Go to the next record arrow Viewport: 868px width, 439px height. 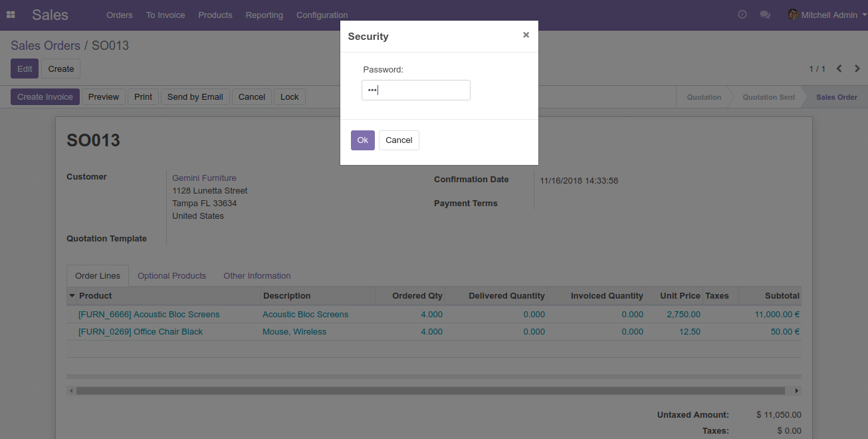click(857, 69)
